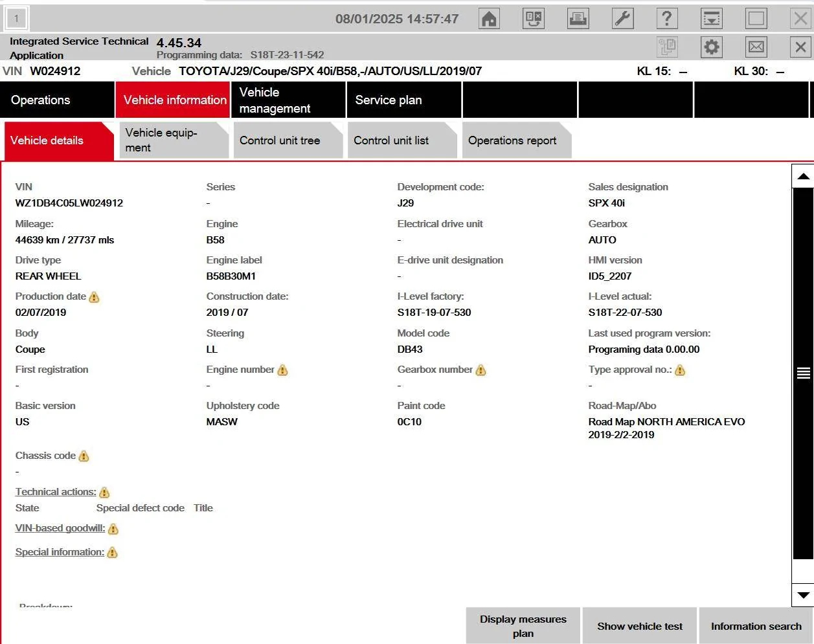Viewport: 814px width, 644px height.
Task: Click I-Level factory value S18T-19-07-530
Action: (x=434, y=313)
